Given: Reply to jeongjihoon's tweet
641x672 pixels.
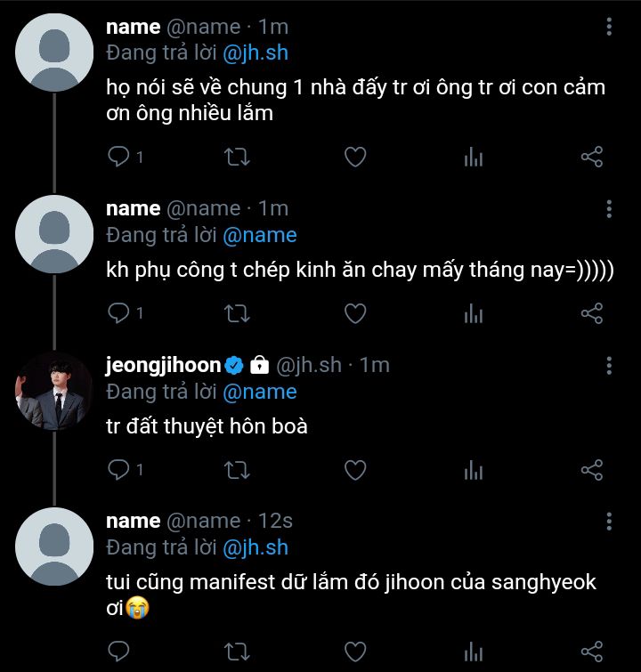Looking at the screenshot, I should 119,469.
